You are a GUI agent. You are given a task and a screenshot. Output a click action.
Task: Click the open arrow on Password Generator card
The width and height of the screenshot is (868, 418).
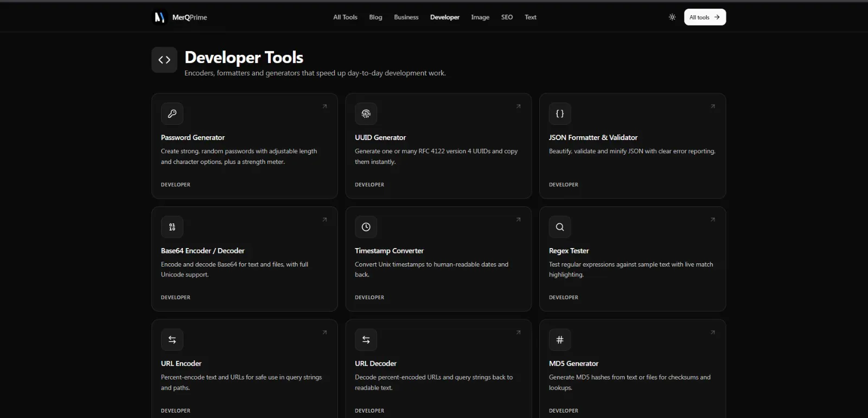tap(324, 106)
